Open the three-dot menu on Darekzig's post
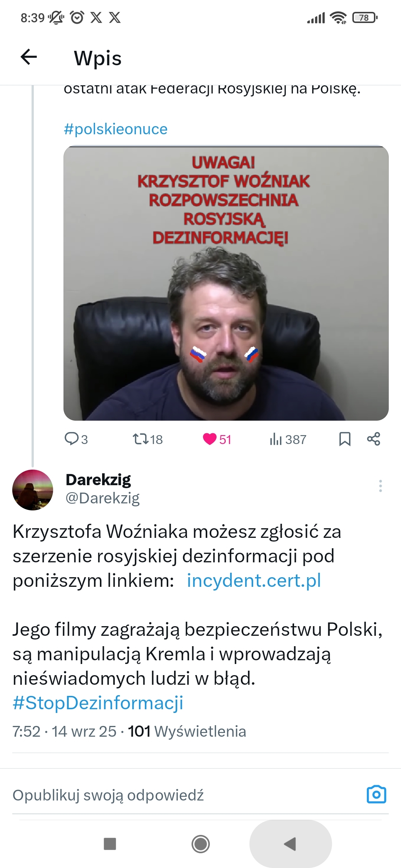This screenshot has width=401, height=868. pyautogui.click(x=381, y=486)
